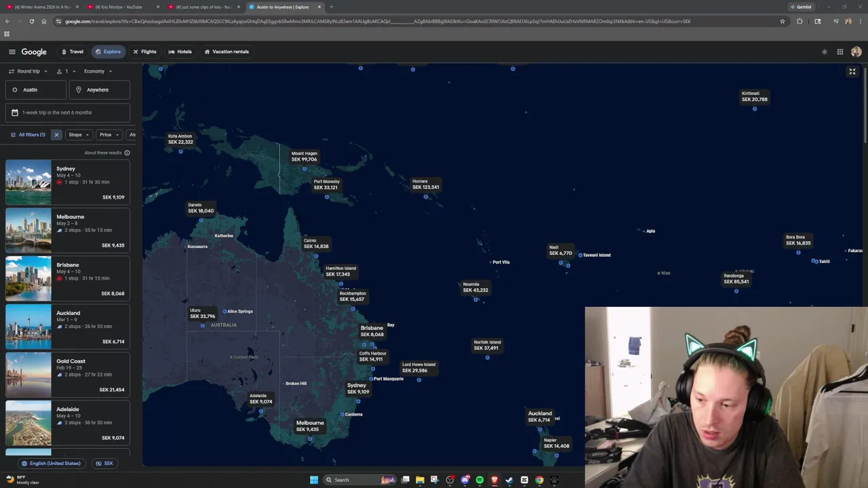Expand the Economy class dropdown

click(x=98, y=71)
